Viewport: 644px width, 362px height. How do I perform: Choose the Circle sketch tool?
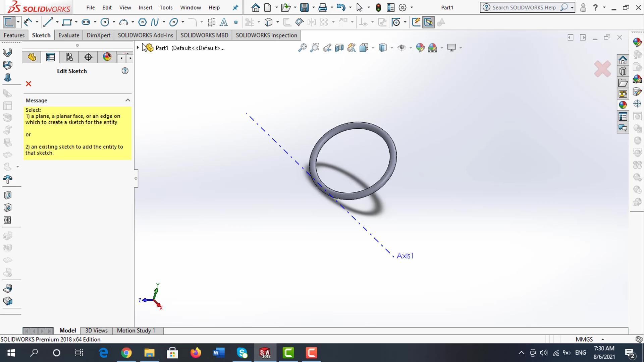(105, 22)
